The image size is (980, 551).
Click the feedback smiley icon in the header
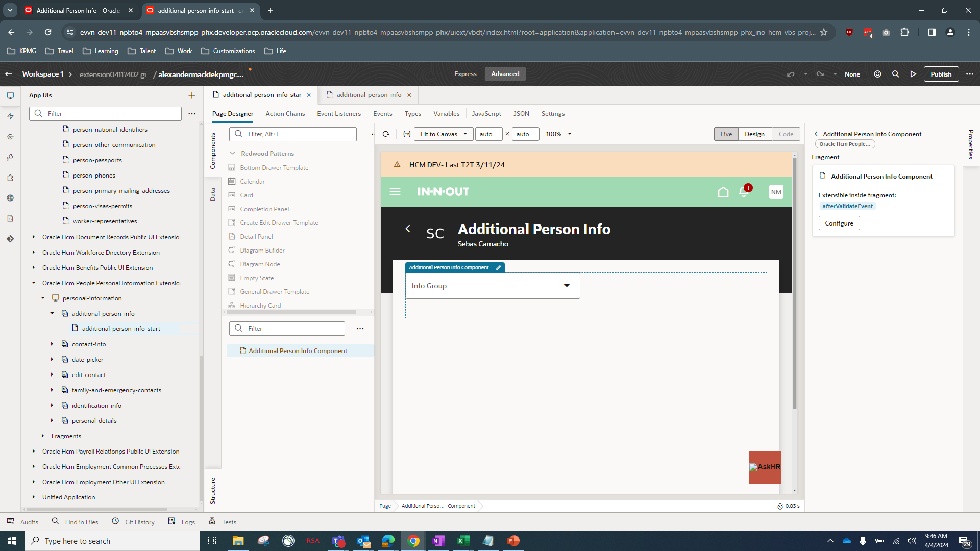pyautogui.click(x=877, y=74)
